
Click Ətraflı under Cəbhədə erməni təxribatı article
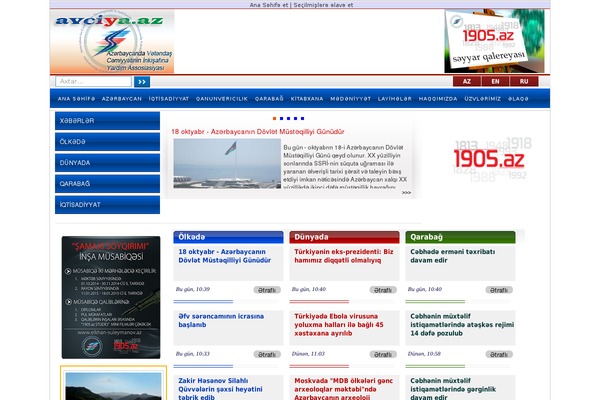499,290
